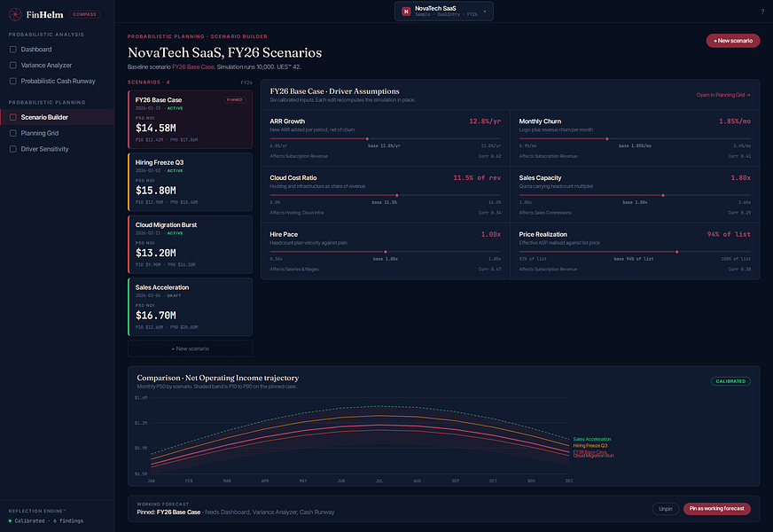Click the JUL label on chart axis
The image size is (773, 532).
379,481
